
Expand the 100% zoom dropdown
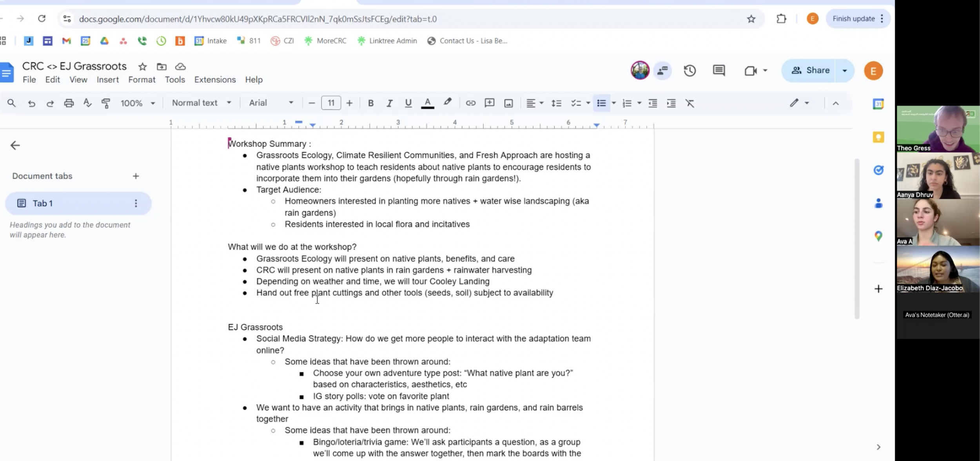click(x=138, y=103)
